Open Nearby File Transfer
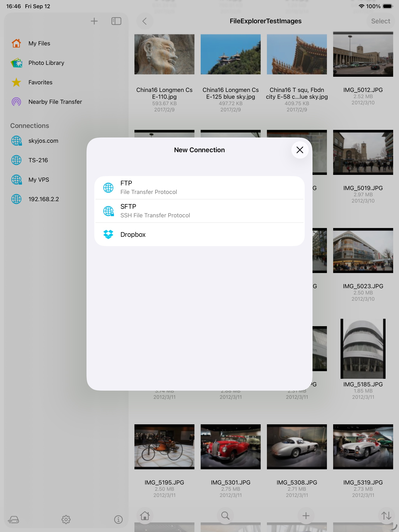 click(55, 102)
